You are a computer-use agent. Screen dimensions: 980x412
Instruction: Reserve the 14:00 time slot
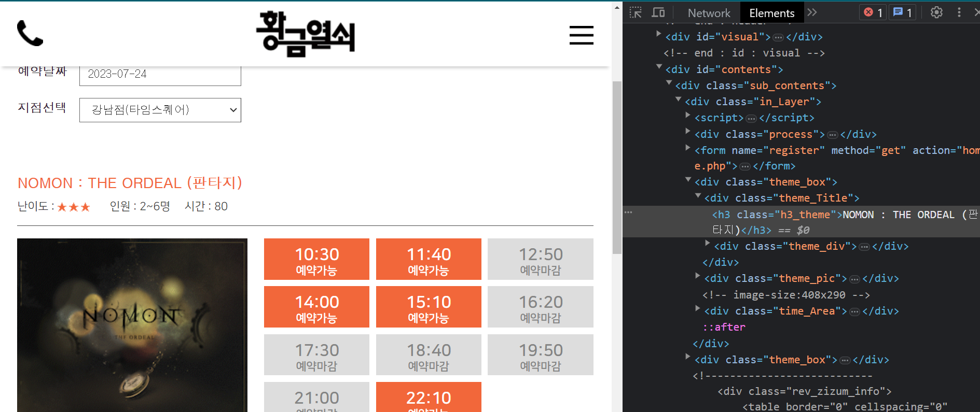(316, 307)
